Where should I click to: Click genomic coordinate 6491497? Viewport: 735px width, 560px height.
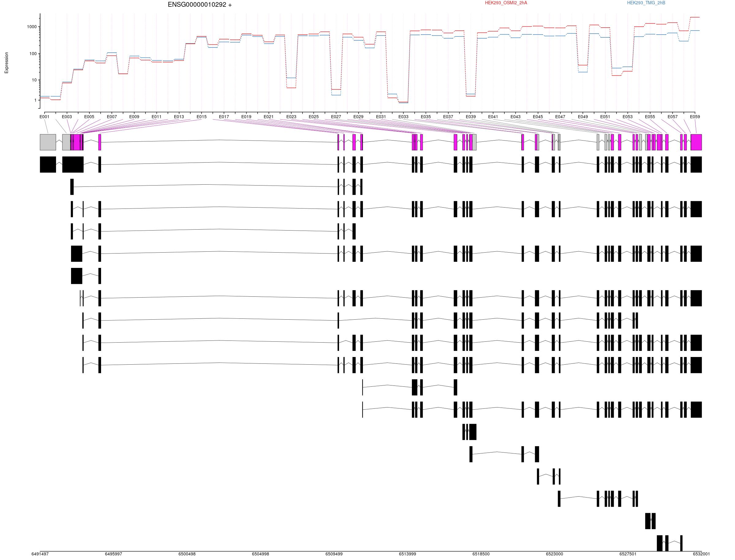[40, 554]
